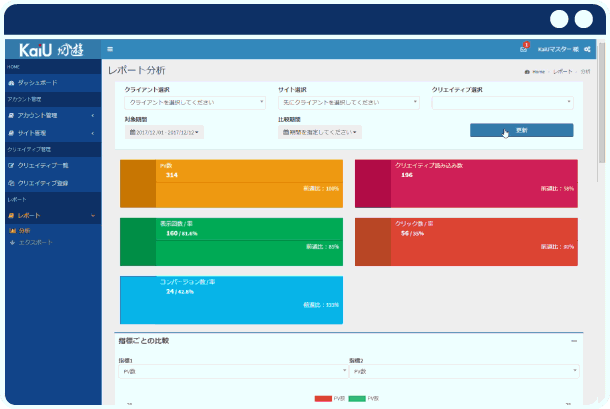Open クリエイティブ登録 in the sidebar
This screenshot has width=610, height=409.
point(43,183)
